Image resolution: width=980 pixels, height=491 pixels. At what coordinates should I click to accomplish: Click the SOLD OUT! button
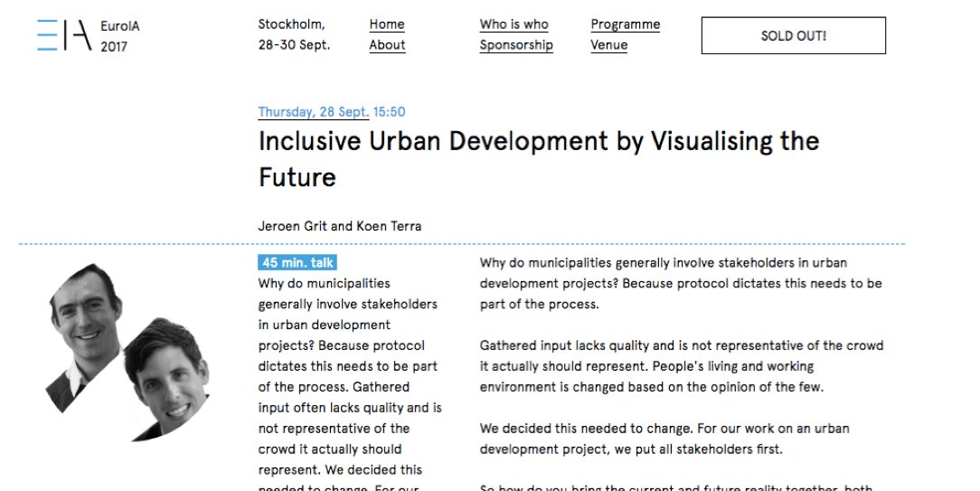tap(793, 35)
